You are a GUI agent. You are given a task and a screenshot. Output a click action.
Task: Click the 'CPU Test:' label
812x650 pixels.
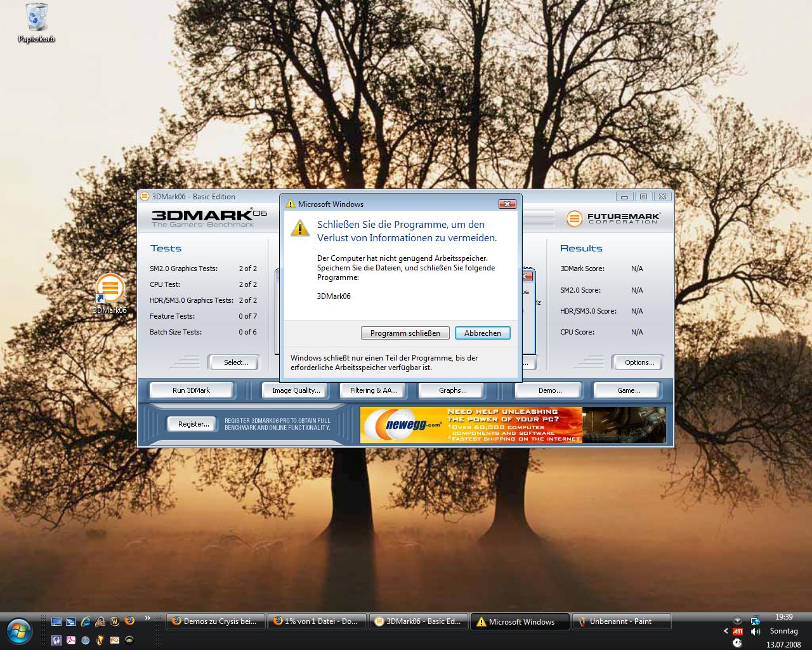pyautogui.click(x=165, y=284)
